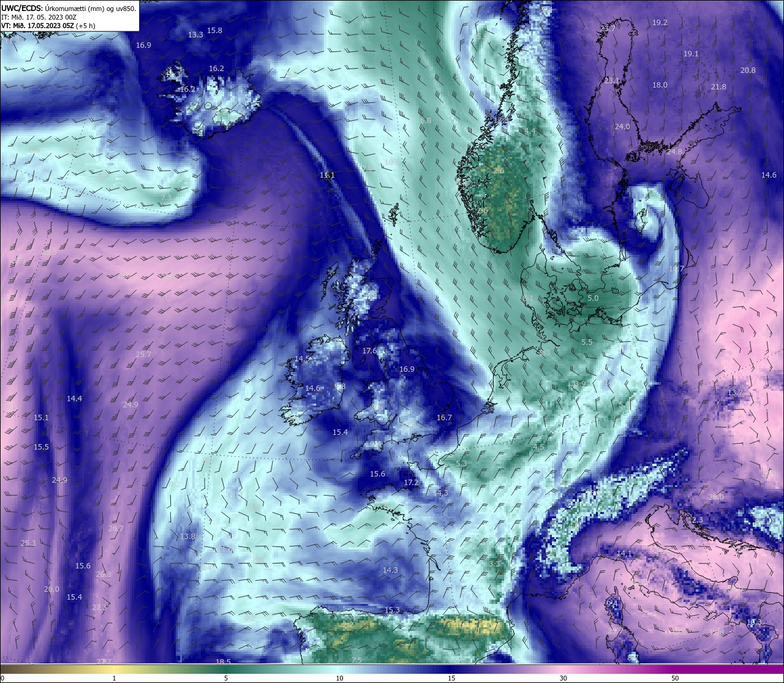The image size is (784, 683).
Task: Click the 18.5 value label
Action: tap(223, 662)
